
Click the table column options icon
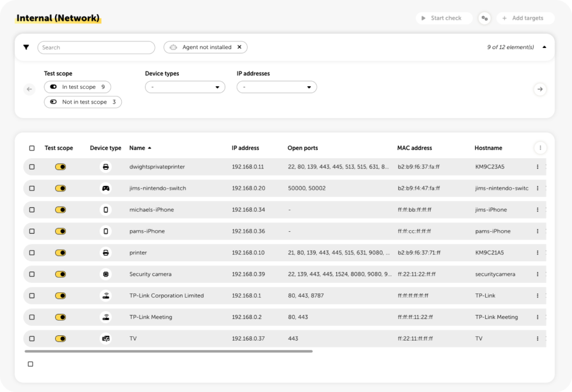[x=540, y=148]
